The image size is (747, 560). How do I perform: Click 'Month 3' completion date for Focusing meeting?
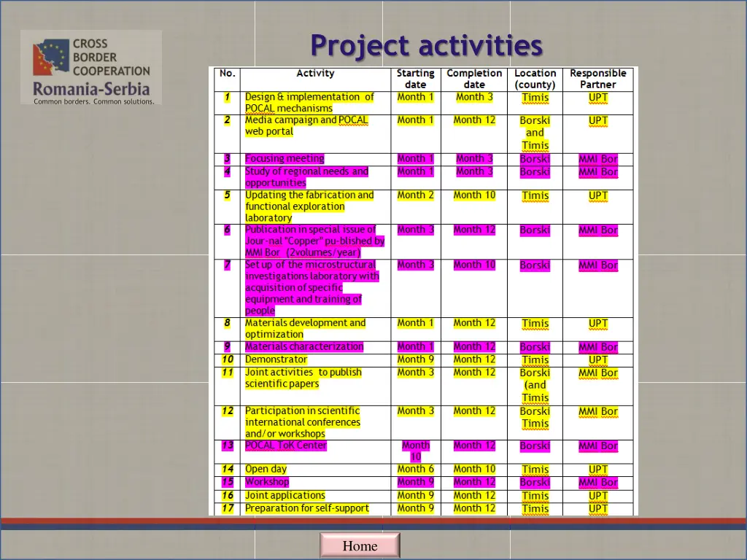(x=474, y=158)
